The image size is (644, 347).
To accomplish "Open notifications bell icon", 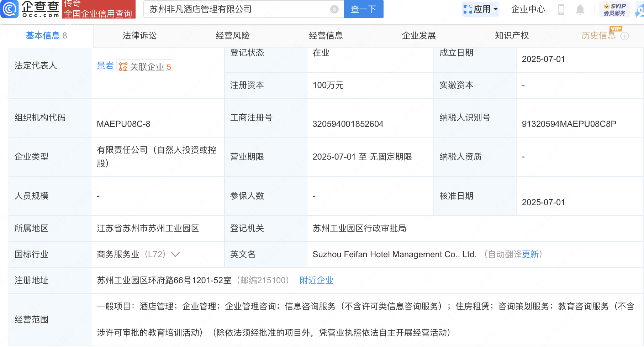I will coord(580,9).
